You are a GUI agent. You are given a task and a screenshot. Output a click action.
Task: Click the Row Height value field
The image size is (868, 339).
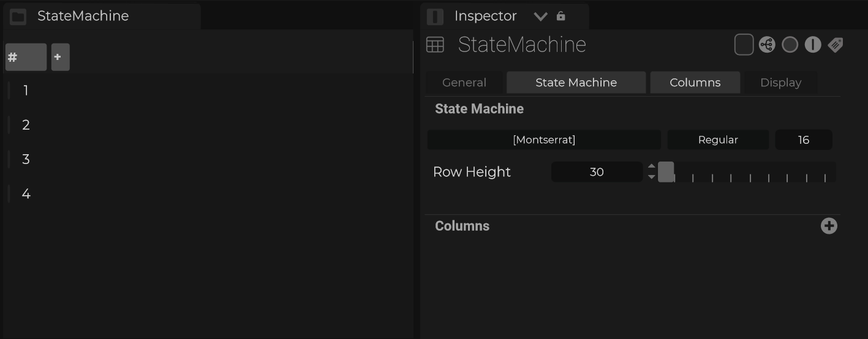(597, 172)
